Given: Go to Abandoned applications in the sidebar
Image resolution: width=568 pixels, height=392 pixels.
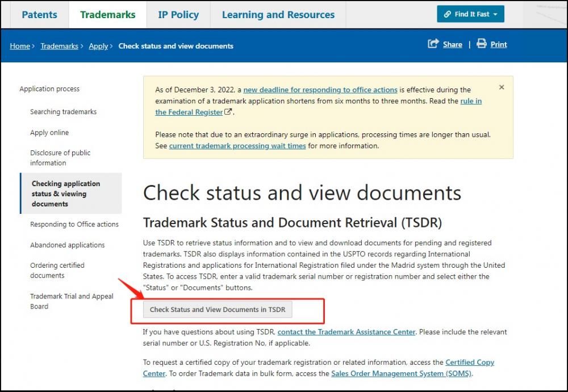Looking at the screenshot, I should 67,245.
